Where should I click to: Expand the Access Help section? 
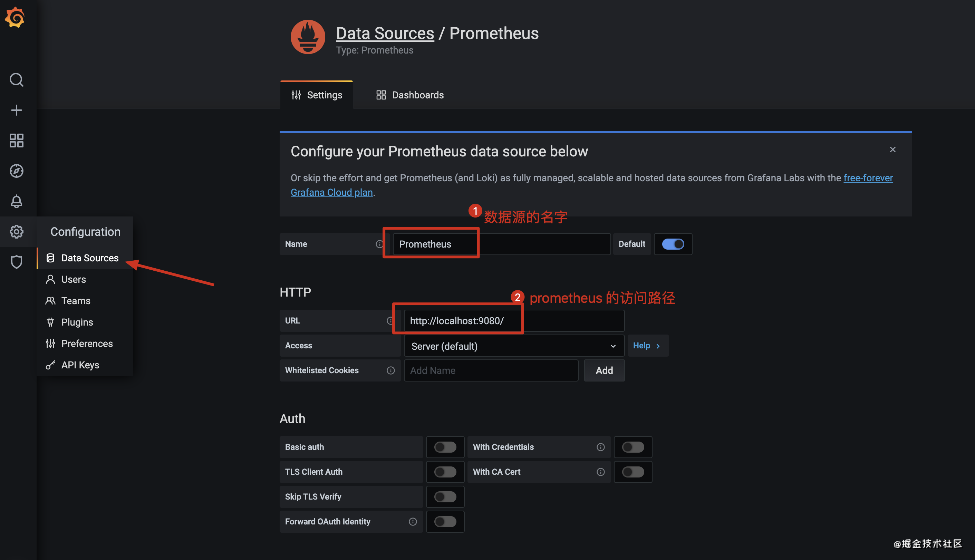click(648, 346)
